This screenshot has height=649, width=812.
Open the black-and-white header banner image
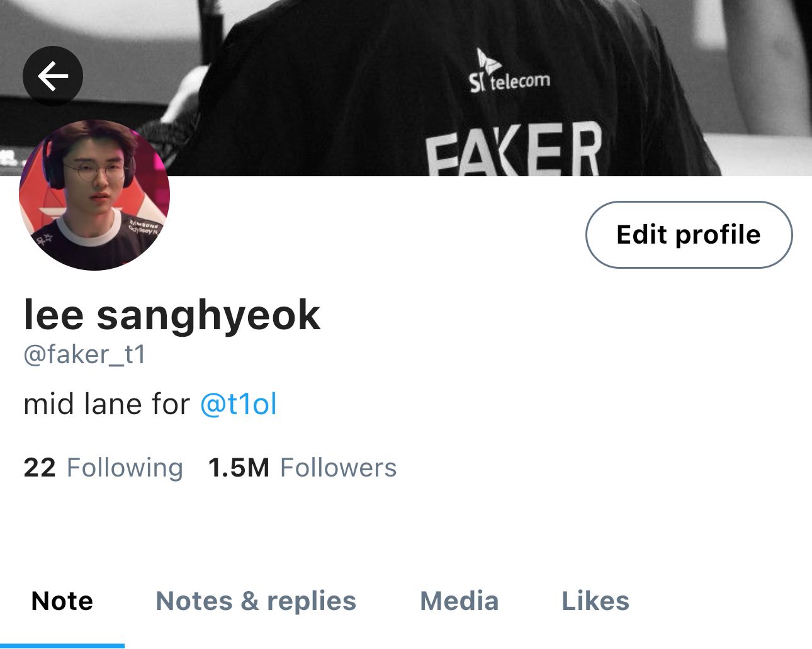(x=406, y=88)
